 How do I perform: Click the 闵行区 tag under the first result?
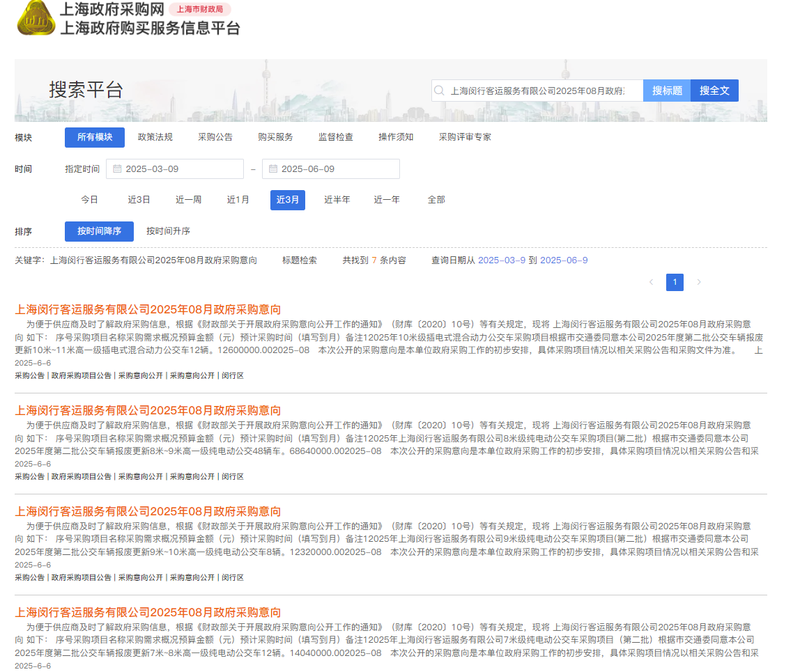(x=235, y=375)
